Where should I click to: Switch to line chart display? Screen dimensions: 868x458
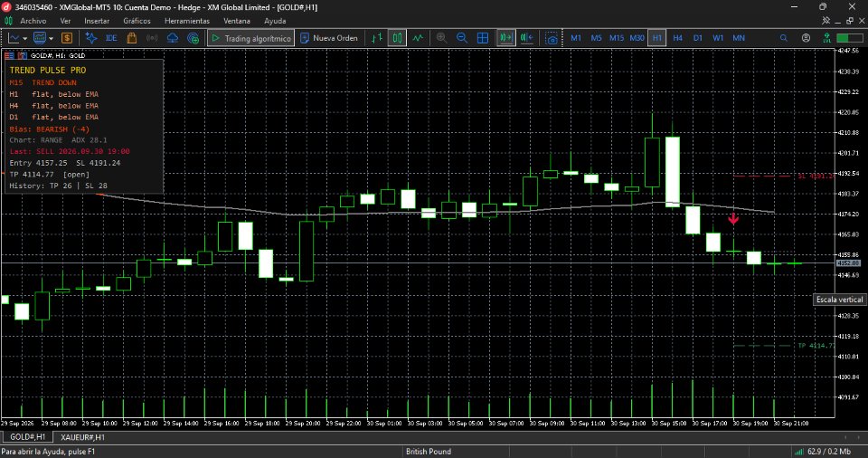pyautogui.click(x=418, y=38)
